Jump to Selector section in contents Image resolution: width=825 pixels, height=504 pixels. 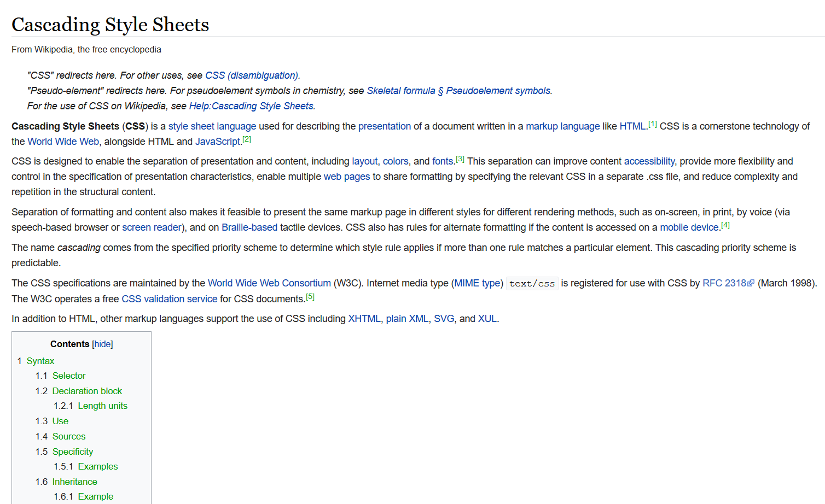point(69,376)
